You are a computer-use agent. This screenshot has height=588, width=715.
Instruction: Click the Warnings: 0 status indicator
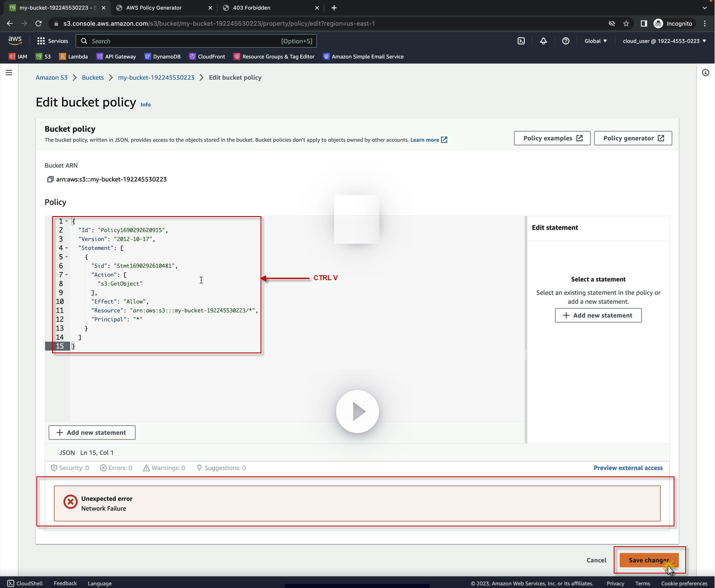click(164, 468)
